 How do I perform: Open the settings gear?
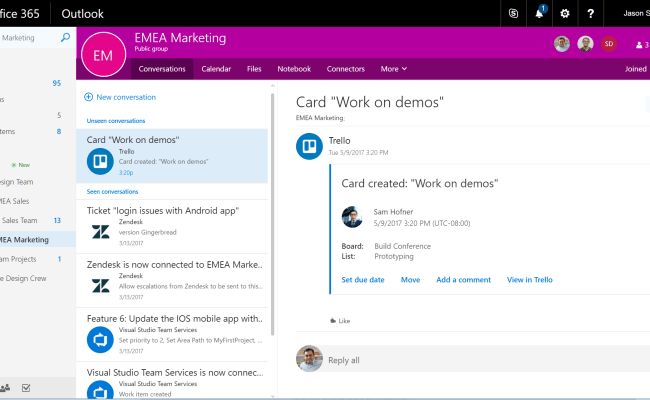click(x=565, y=14)
